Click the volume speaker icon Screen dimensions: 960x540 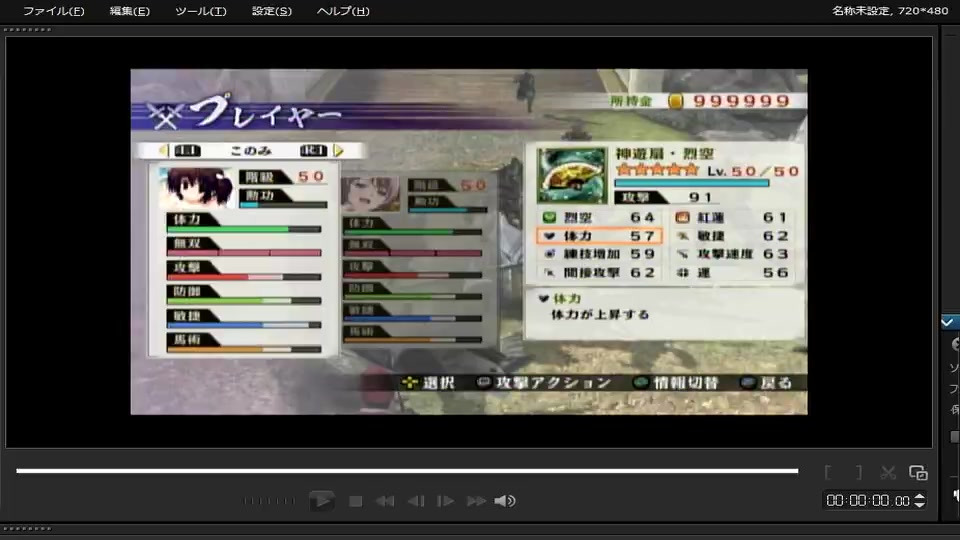tap(504, 501)
